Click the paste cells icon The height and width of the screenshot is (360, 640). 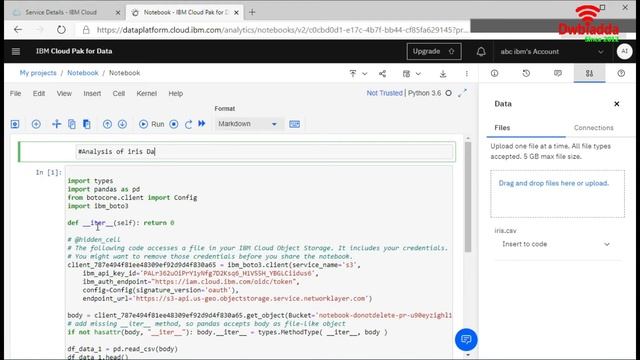[87, 124]
